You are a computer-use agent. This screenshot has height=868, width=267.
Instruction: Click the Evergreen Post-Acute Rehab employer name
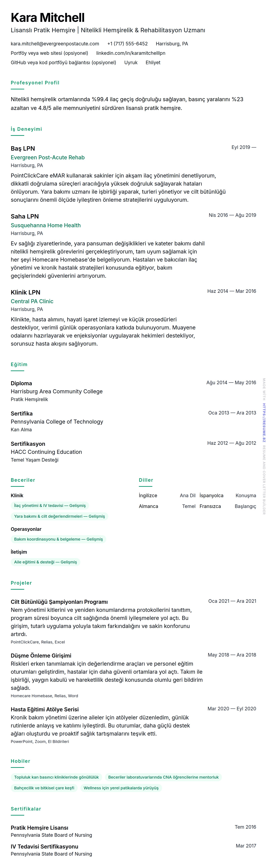click(x=48, y=157)
